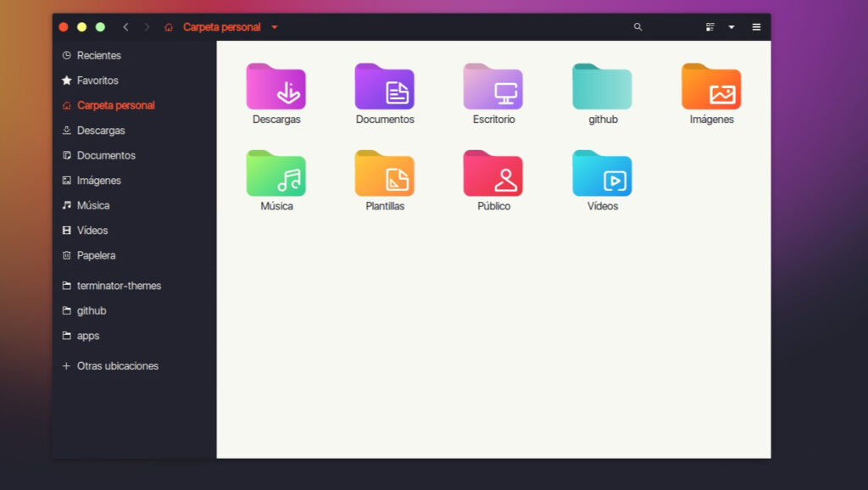Open the Carpeta personal path dropdown
868x490 pixels.
click(274, 26)
